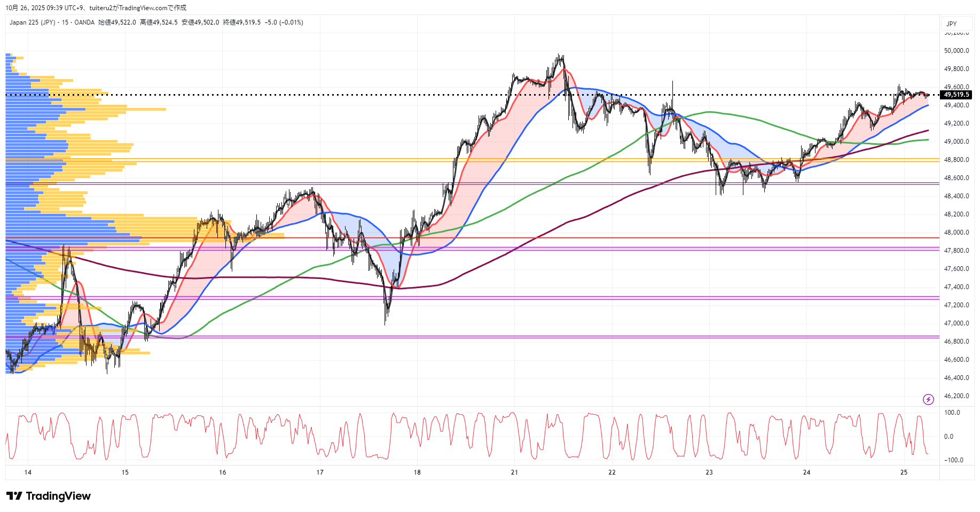The height and width of the screenshot is (512, 980).
Task: Click the oscillator -100.0 scale label
Action: click(x=953, y=460)
